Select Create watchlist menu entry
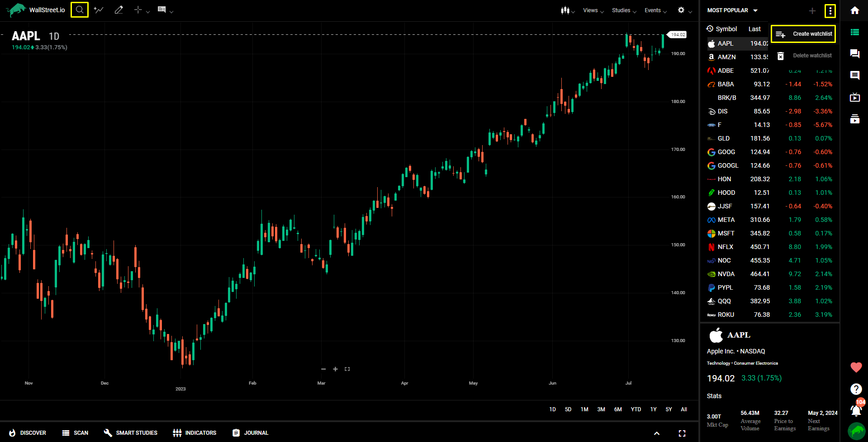This screenshot has height=442, width=868. pyautogui.click(x=803, y=34)
